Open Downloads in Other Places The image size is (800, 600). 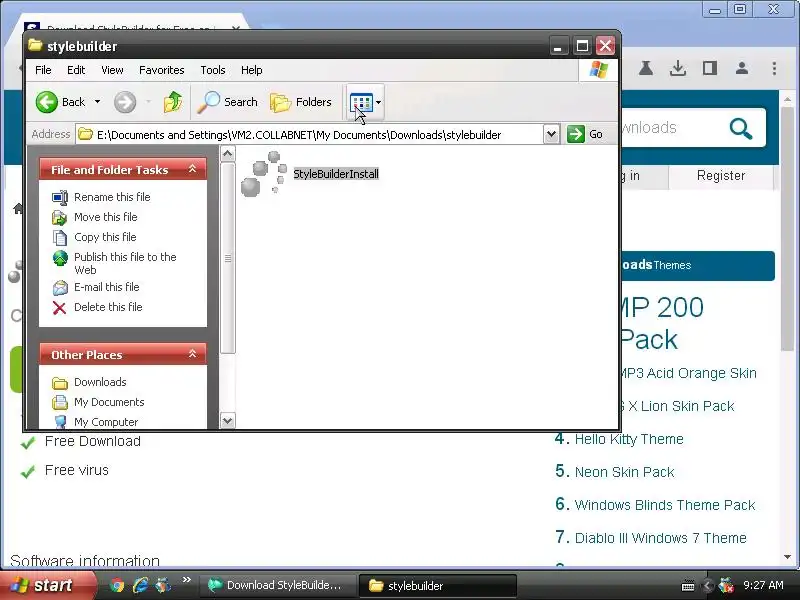tap(100, 382)
